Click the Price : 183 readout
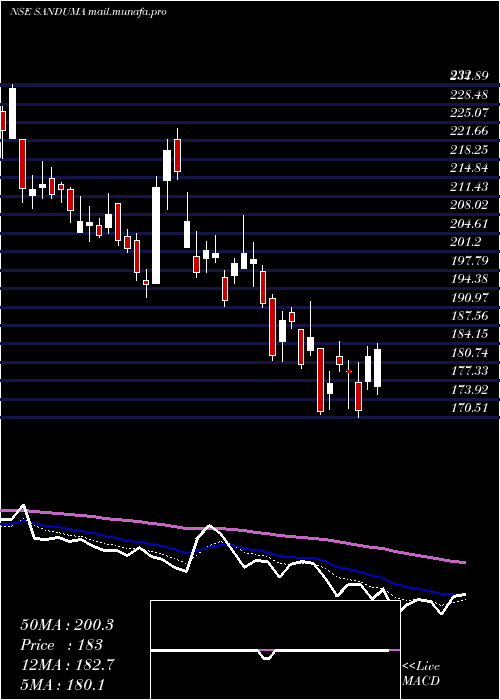The image size is (500, 700). click(x=62, y=645)
